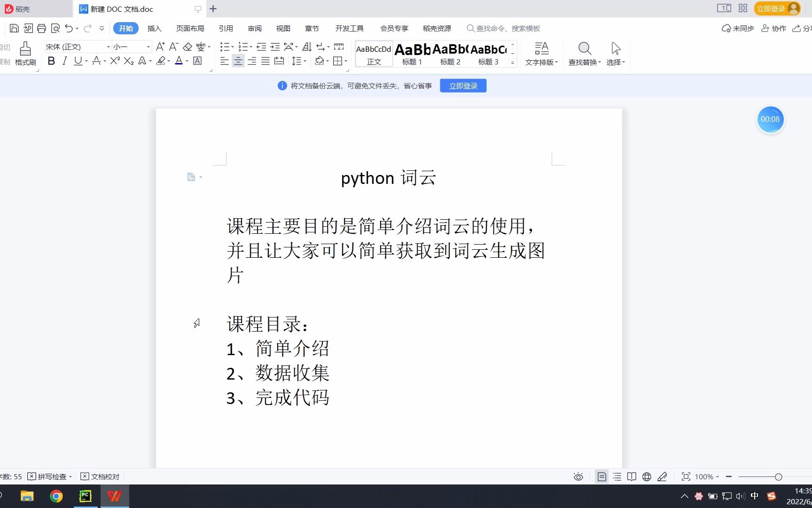Decrease paragraph indent
The image size is (812, 508).
261,47
